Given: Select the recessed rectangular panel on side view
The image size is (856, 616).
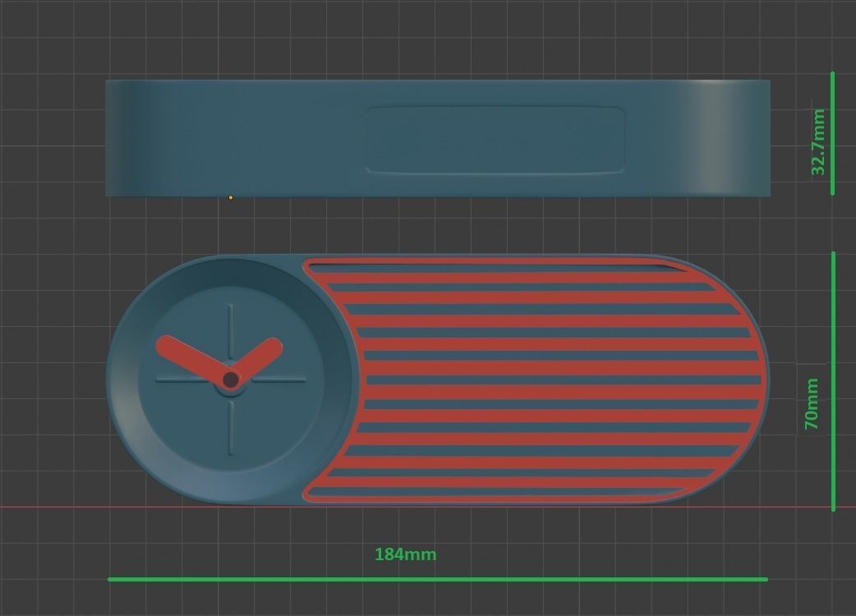Looking at the screenshot, I should tap(495, 140).
